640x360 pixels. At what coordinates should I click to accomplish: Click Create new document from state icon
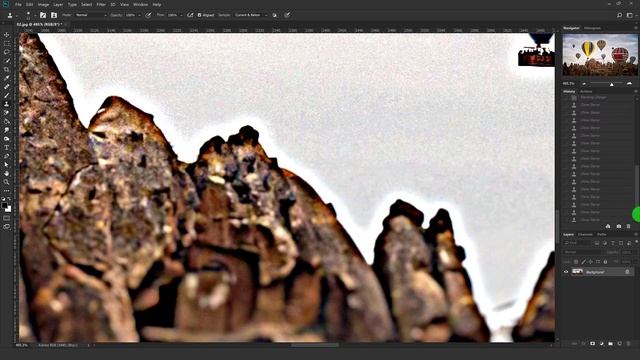coord(608,226)
